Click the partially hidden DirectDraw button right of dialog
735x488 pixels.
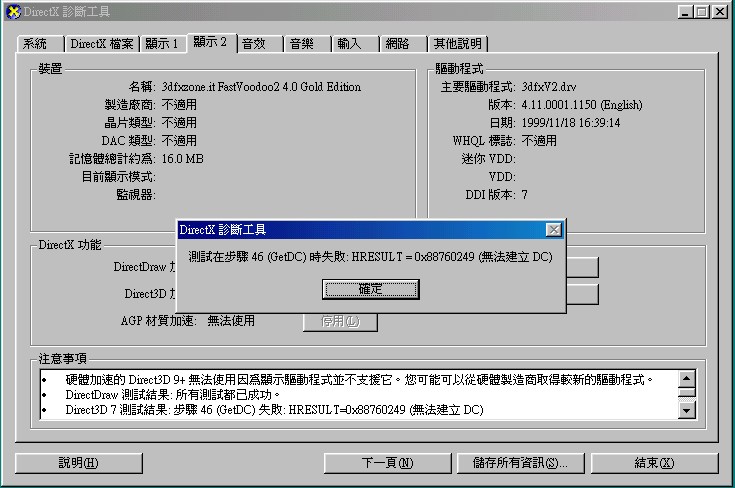(583, 267)
